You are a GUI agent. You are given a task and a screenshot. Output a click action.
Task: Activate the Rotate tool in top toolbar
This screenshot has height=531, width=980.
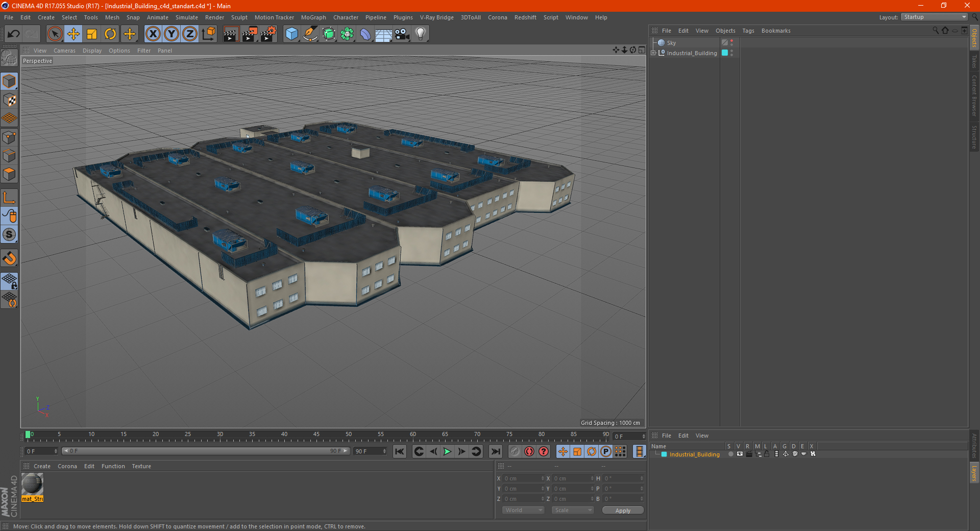[110, 34]
